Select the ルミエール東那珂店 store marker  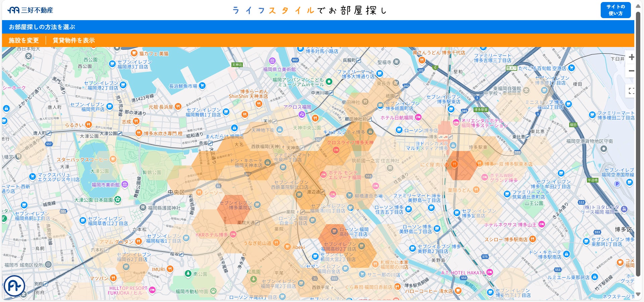pos(595,277)
